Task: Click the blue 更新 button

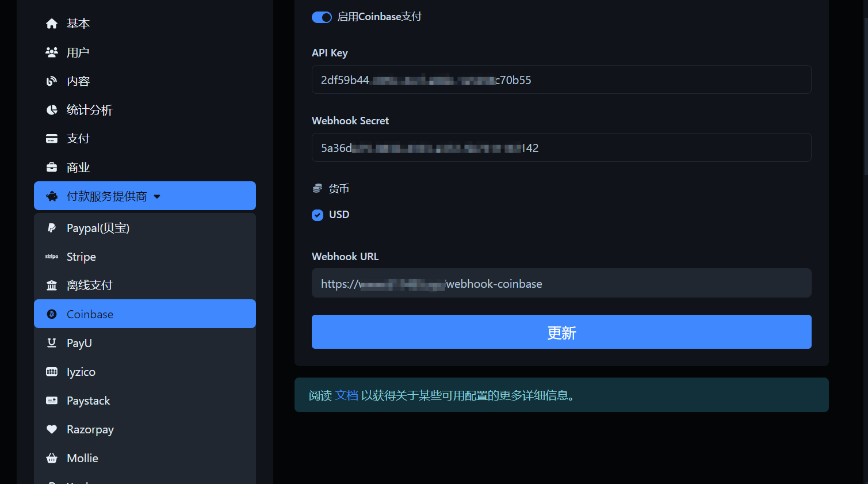Action: tap(561, 331)
